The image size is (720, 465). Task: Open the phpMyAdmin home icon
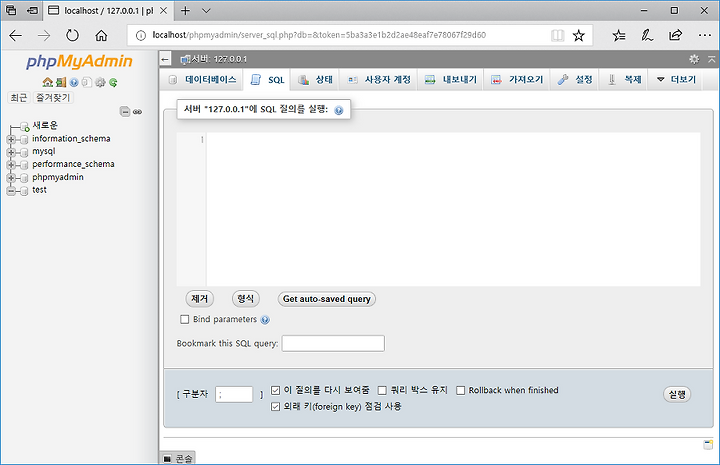(47, 82)
